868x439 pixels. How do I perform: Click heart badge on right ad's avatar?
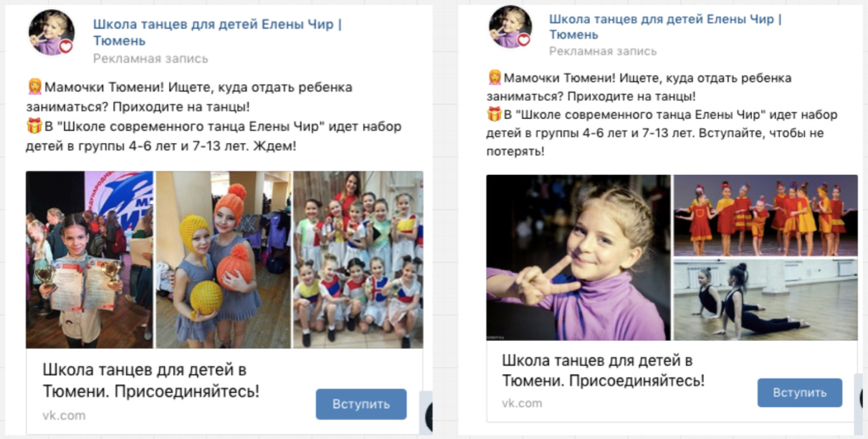coord(523,40)
